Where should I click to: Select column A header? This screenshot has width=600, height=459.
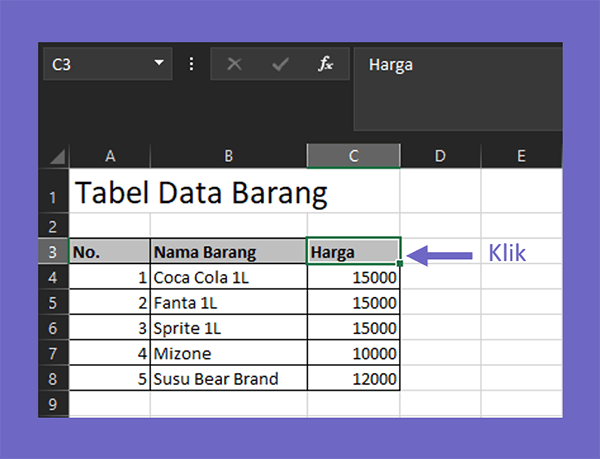110,156
